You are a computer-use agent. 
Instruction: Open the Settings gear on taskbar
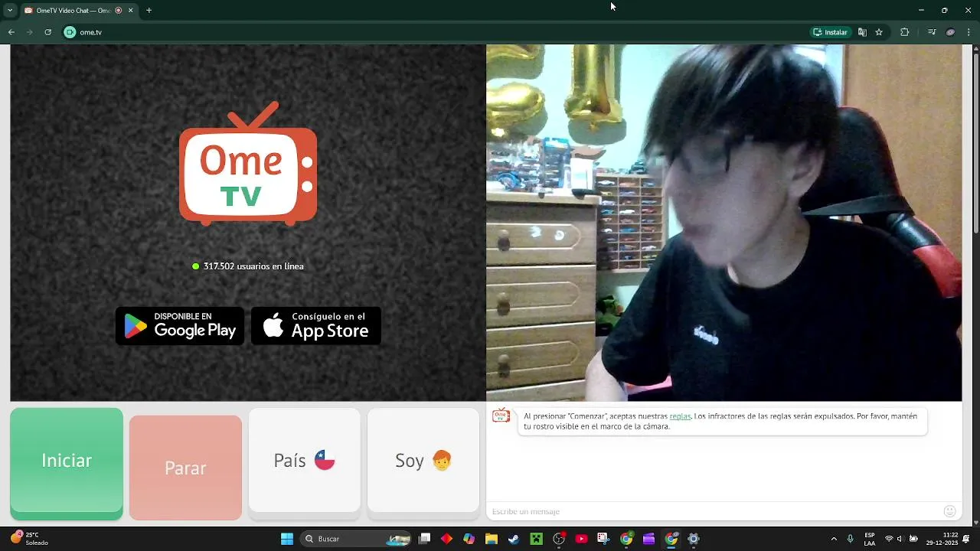pyautogui.click(x=694, y=539)
